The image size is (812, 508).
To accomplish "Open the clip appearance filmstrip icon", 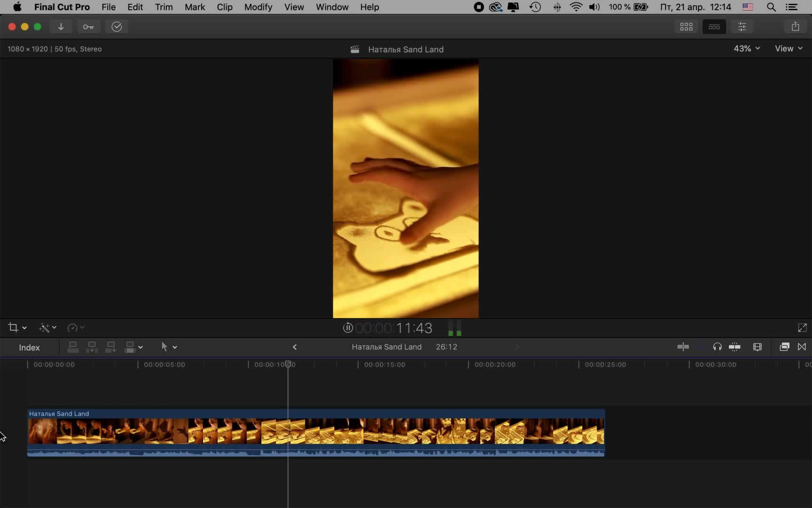I will coord(757,347).
